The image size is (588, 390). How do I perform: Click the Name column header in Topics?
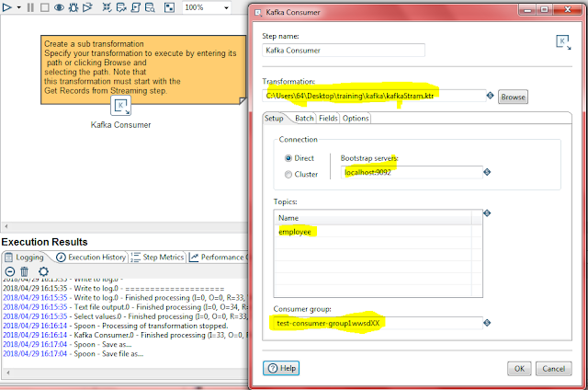(374, 218)
